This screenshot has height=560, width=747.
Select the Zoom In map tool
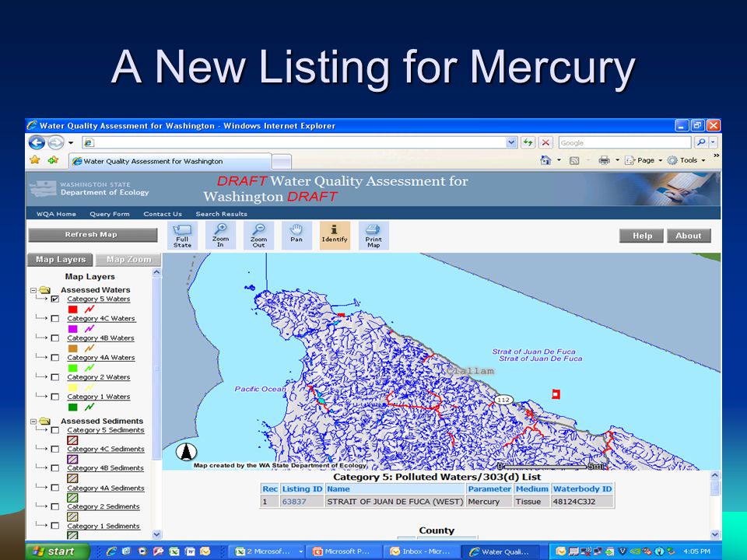[x=220, y=235]
